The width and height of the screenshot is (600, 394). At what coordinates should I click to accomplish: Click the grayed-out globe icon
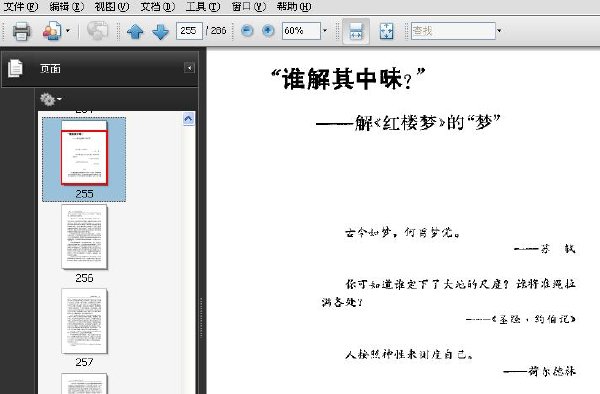pyautogui.click(x=98, y=31)
